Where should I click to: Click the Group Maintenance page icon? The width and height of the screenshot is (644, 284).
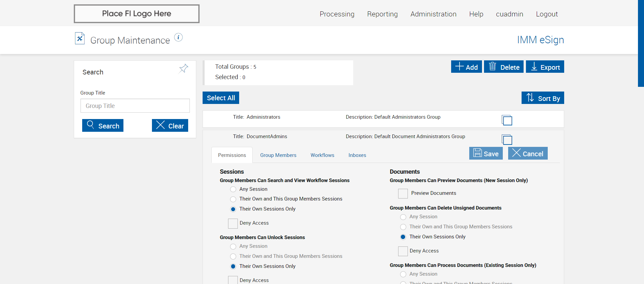point(80,39)
